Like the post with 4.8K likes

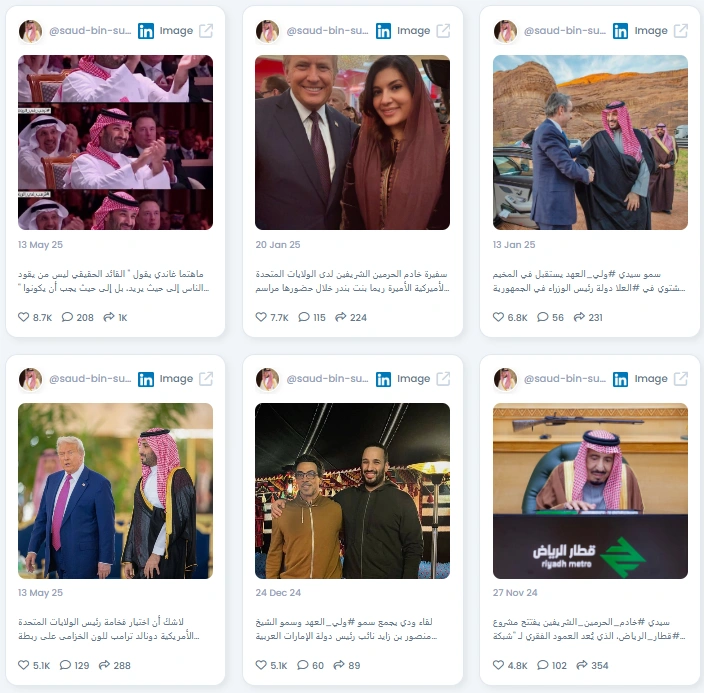click(498, 665)
